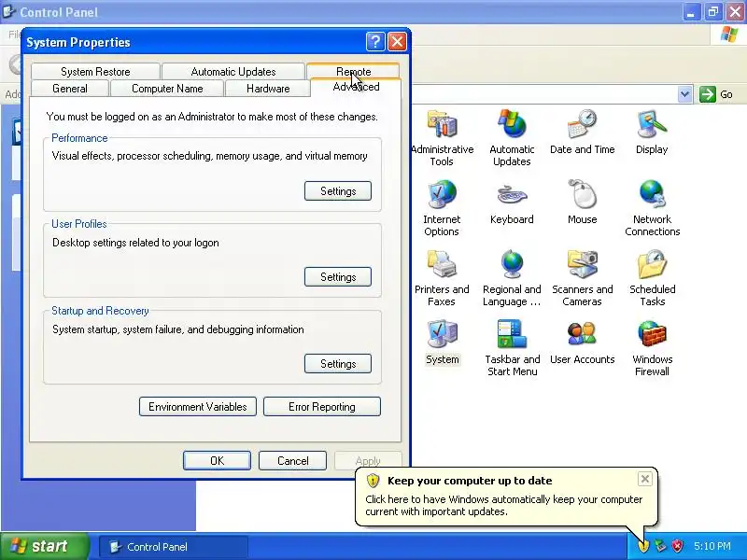Screen dimensions: 747x560
Task: Click OK in System Properties
Action: 217,460
